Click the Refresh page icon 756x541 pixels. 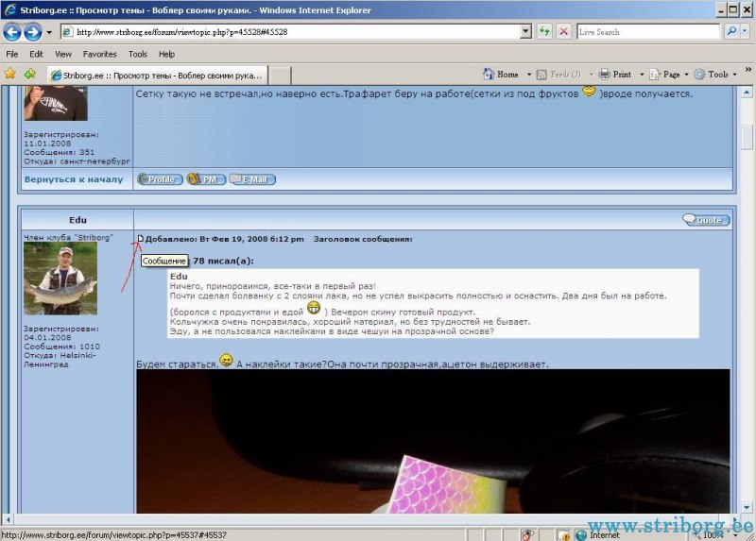click(545, 31)
